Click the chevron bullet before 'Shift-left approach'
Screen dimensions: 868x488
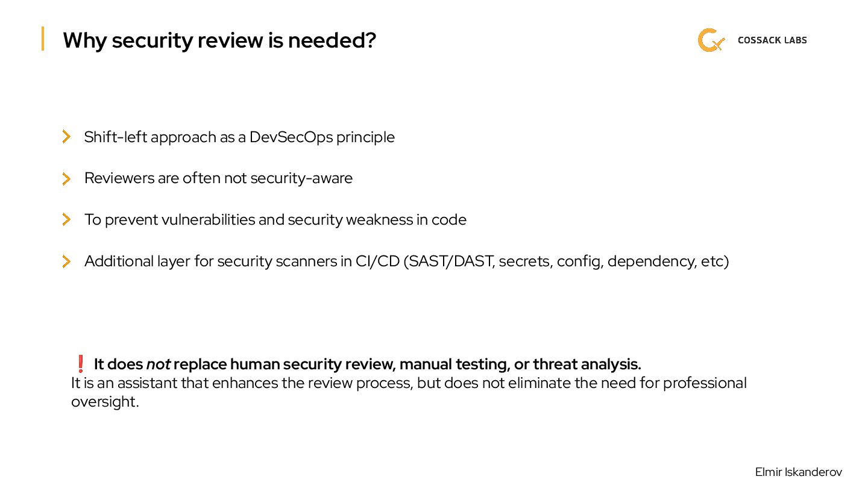tap(66, 137)
